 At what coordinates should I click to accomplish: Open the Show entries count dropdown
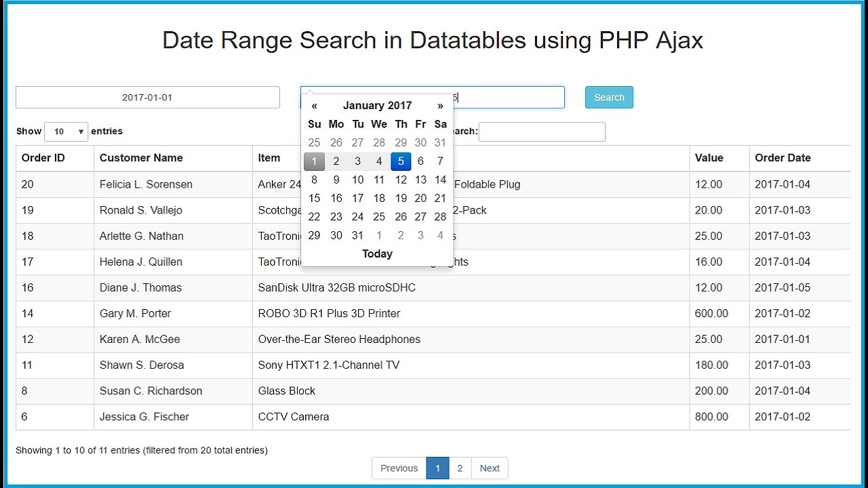click(x=66, y=131)
